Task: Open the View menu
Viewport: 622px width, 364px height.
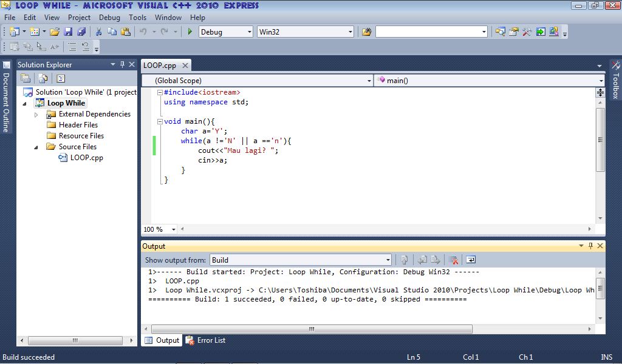Action: coord(52,18)
